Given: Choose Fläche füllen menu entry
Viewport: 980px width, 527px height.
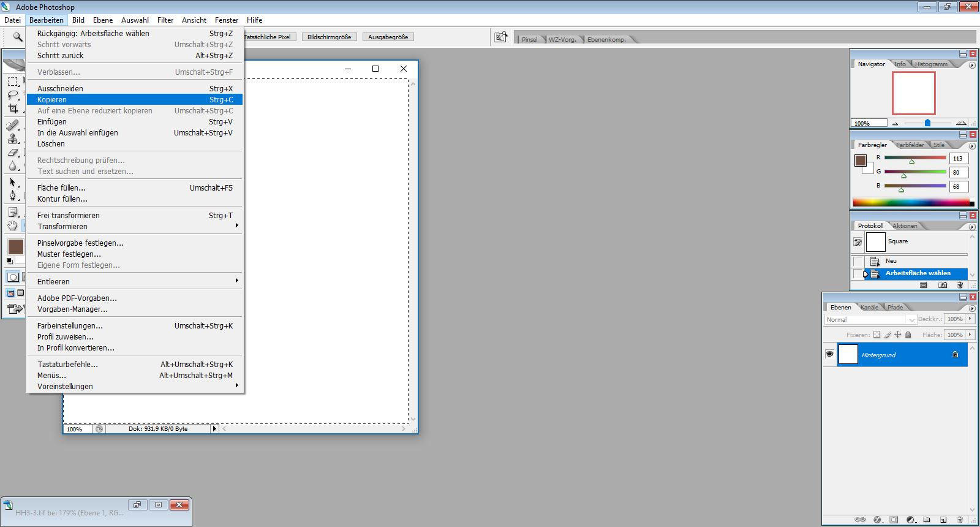Looking at the screenshot, I should 135,188.
